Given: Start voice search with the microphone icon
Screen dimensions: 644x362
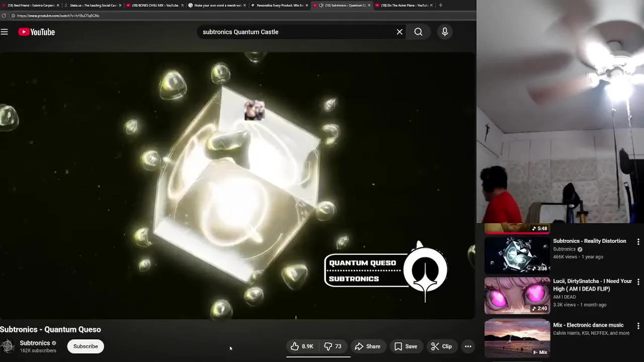Looking at the screenshot, I should [445, 32].
